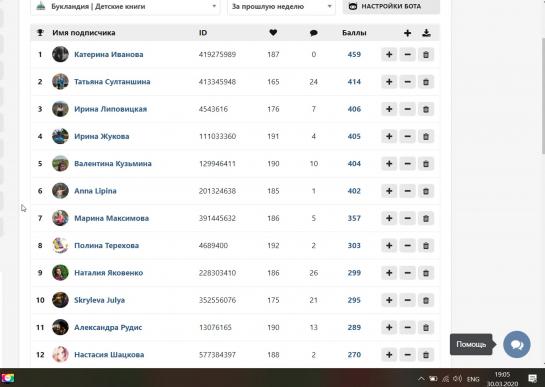Download the subscriber table via header icon

coord(426,33)
